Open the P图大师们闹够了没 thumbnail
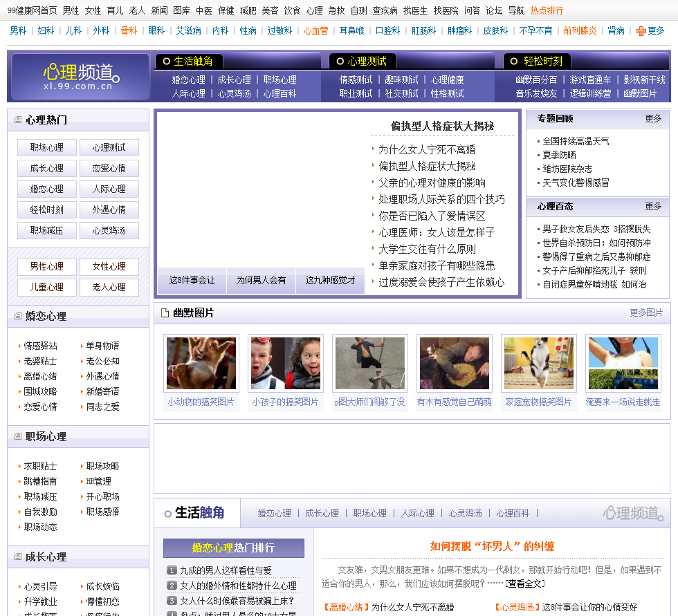Screen dimensions: 678x616 click(370, 363)
